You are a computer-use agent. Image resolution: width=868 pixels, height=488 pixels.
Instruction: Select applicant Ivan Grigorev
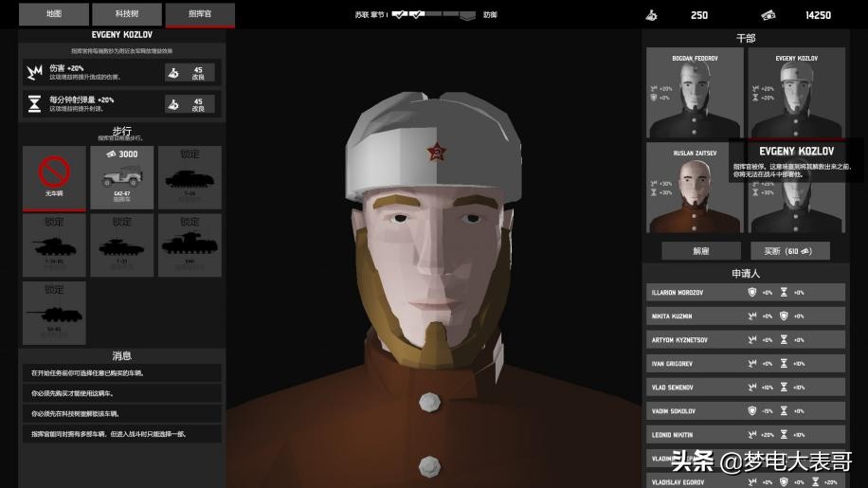click(745, 364)
